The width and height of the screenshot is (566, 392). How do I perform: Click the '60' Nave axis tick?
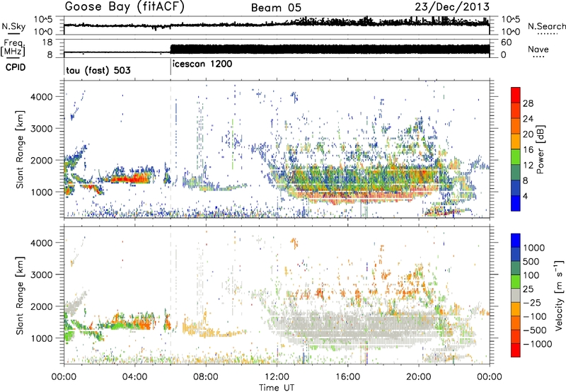coord(507,42)
